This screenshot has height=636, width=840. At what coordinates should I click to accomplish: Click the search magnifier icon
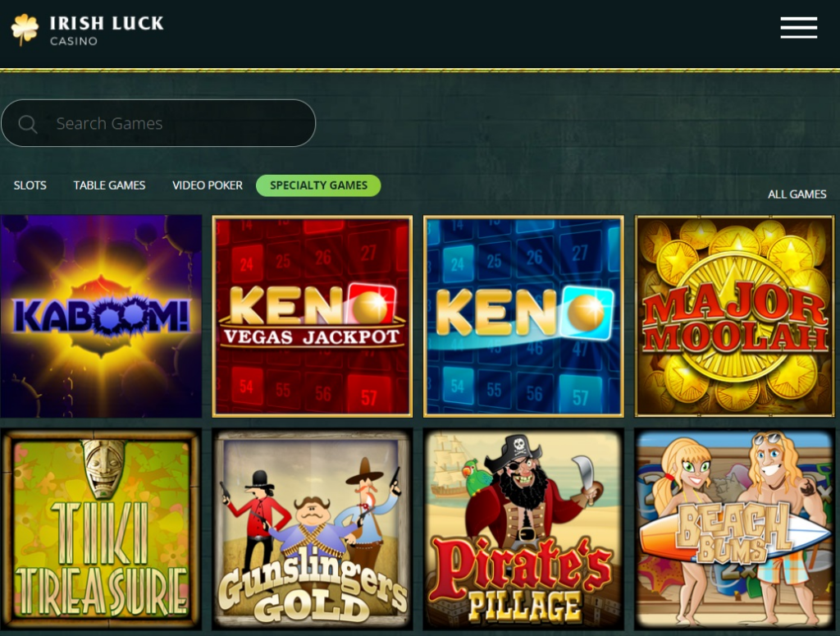(27, 124)
